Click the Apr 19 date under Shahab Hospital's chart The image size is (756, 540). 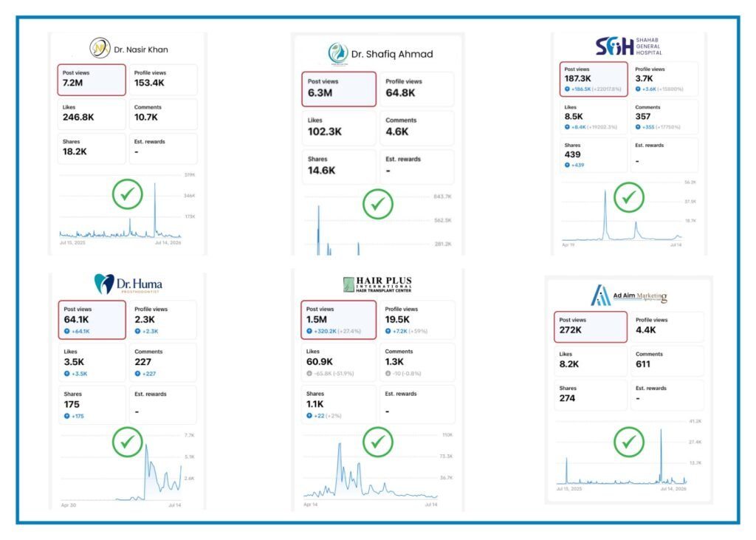pyautogui.click(x=568, y=245)
